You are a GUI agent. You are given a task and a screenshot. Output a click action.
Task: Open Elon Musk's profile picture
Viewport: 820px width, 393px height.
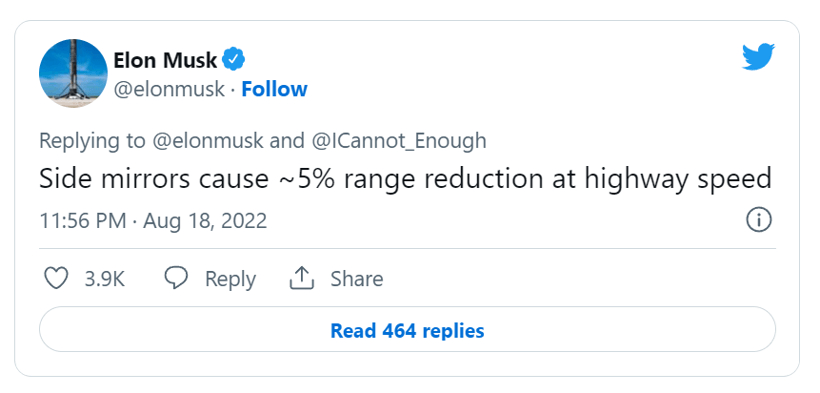pyautogui.click(x=73, y=73)
